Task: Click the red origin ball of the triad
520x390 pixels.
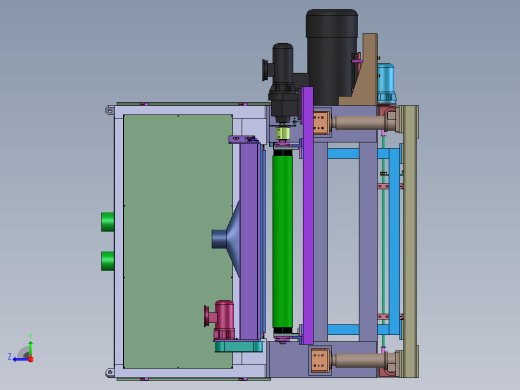Action: (31, 359)
